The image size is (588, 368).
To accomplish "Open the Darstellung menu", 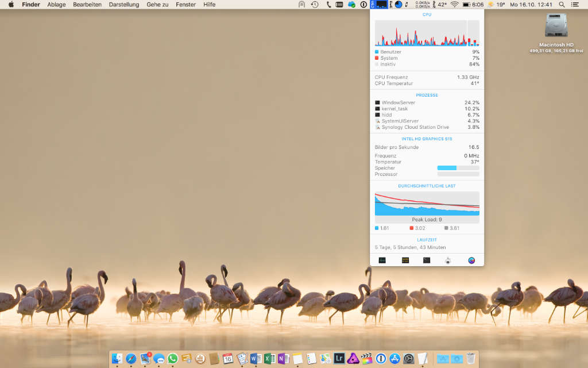I will (x=124, y=5).
